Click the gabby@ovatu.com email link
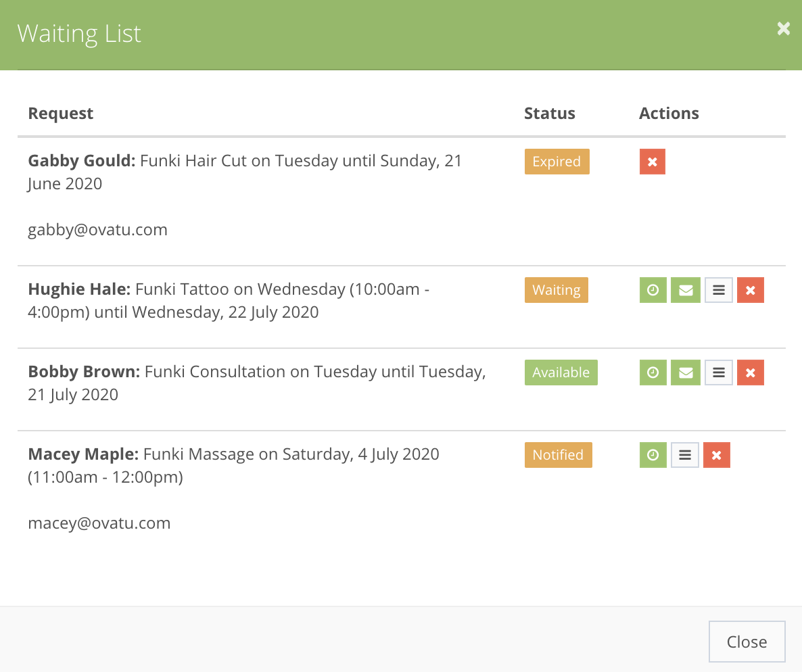Screen dimensions: 802x672 pyautogui.click(x=97, y=229)
